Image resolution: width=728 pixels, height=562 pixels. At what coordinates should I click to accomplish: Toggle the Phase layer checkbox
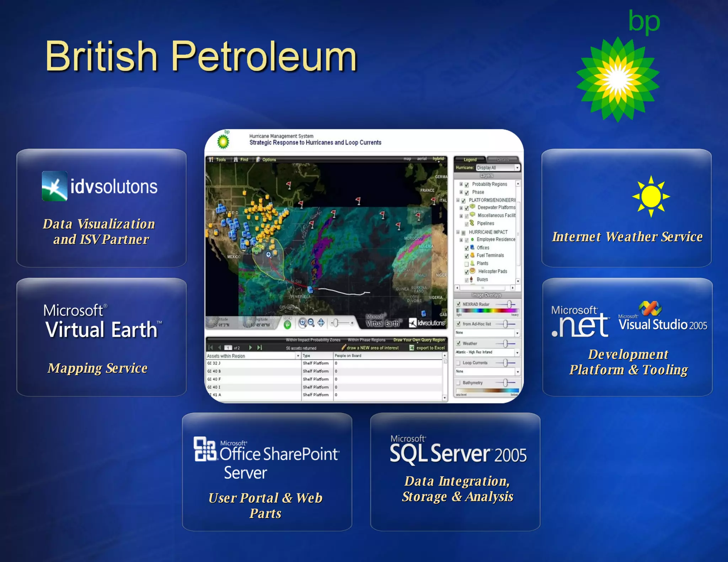[x=467, y=192]
